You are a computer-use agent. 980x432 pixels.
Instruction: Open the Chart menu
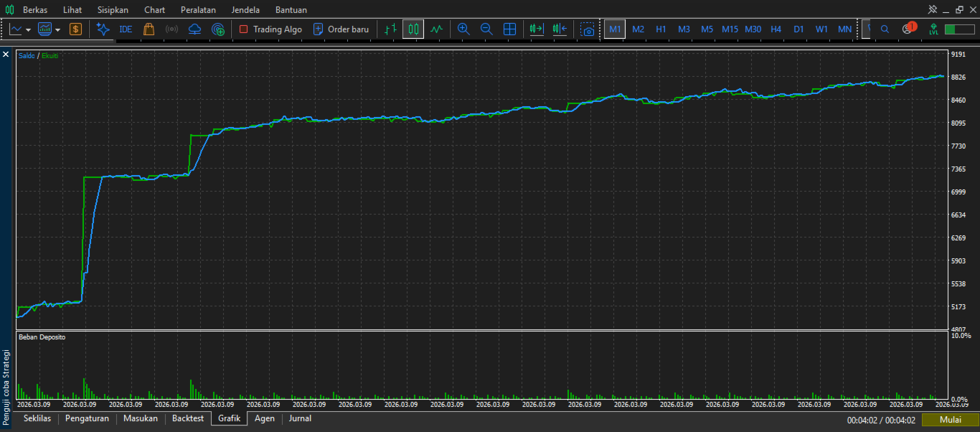tap(154, 10)
